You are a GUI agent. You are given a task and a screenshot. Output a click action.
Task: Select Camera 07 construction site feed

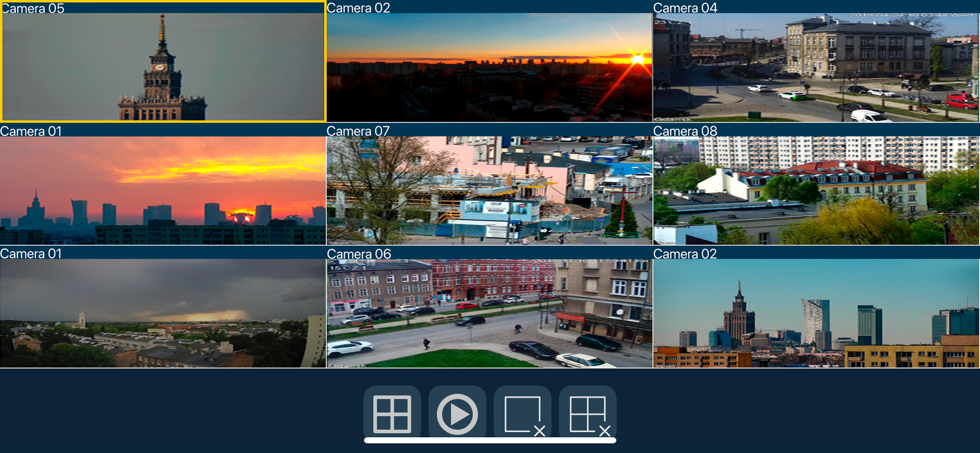point(489,190)
